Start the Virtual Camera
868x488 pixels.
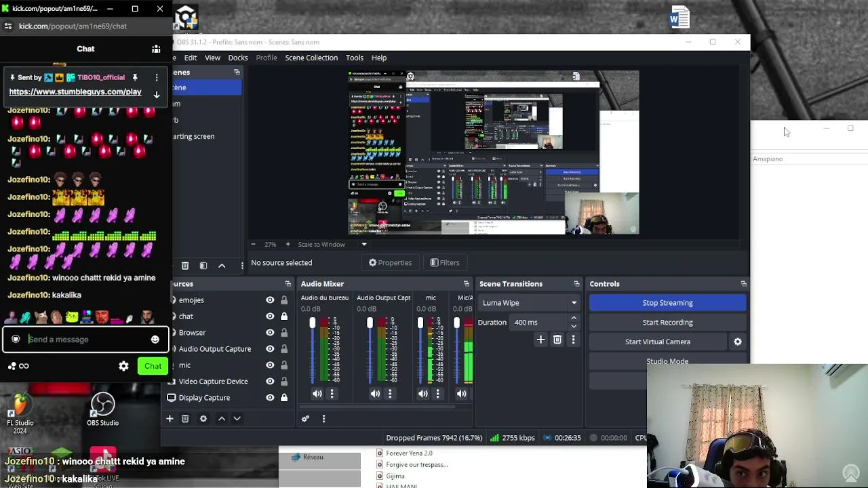click(x=658, y=342)
